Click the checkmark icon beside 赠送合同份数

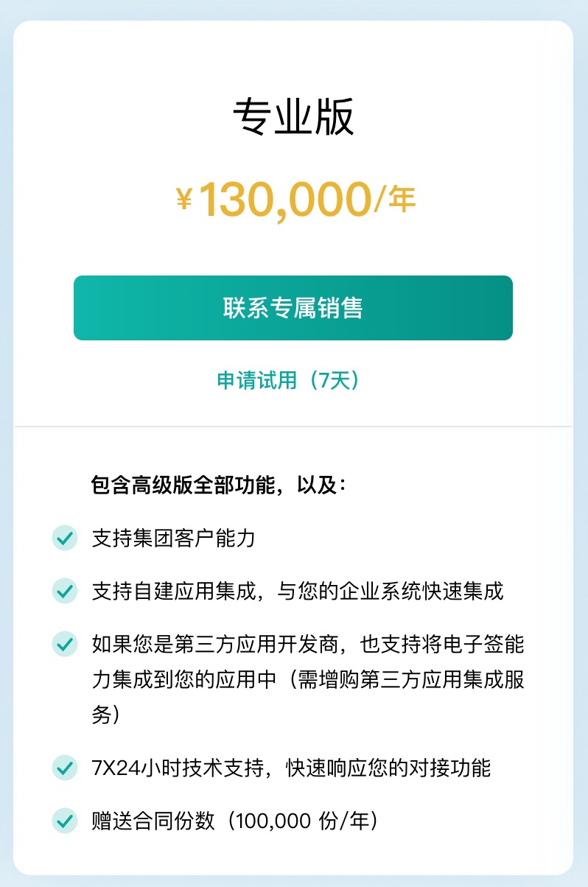tap(65, 821)
